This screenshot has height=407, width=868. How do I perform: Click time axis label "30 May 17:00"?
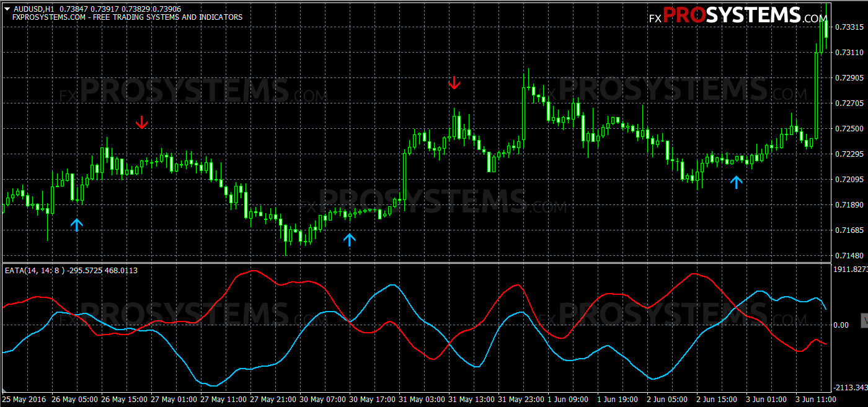[372, 399]
